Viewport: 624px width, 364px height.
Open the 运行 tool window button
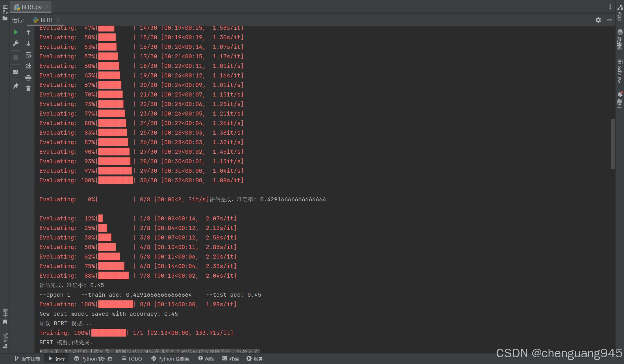coord(57,359)
